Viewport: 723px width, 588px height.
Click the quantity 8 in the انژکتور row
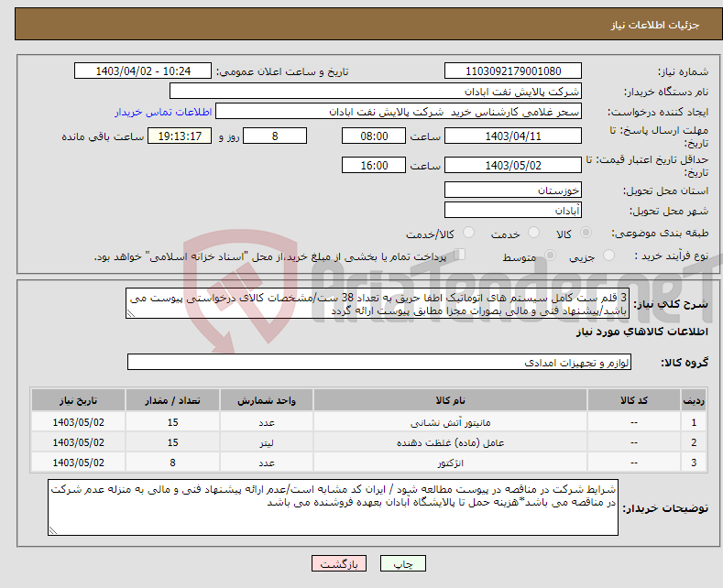[x=172, y=463]
